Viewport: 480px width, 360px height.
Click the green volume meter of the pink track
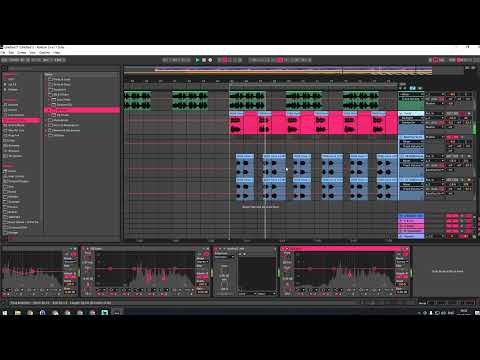click(474, 123)
